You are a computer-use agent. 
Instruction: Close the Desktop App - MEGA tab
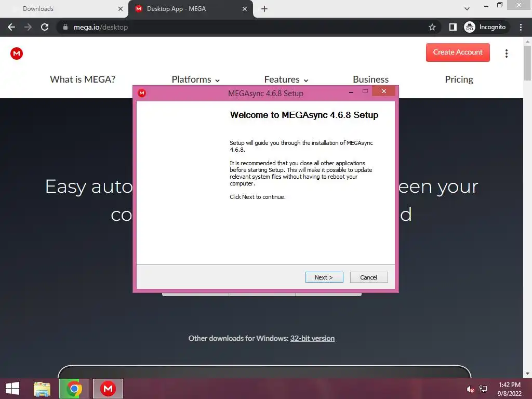pyautogui.click(x=245, y=9)
